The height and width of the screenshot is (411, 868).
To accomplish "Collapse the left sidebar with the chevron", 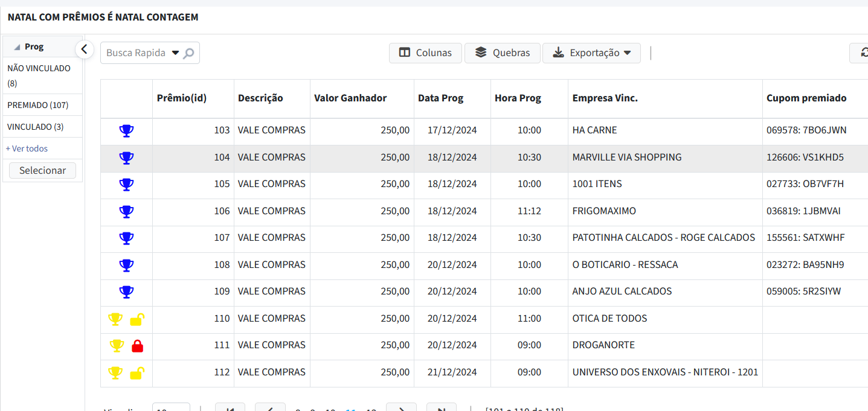I will (85, 49).
